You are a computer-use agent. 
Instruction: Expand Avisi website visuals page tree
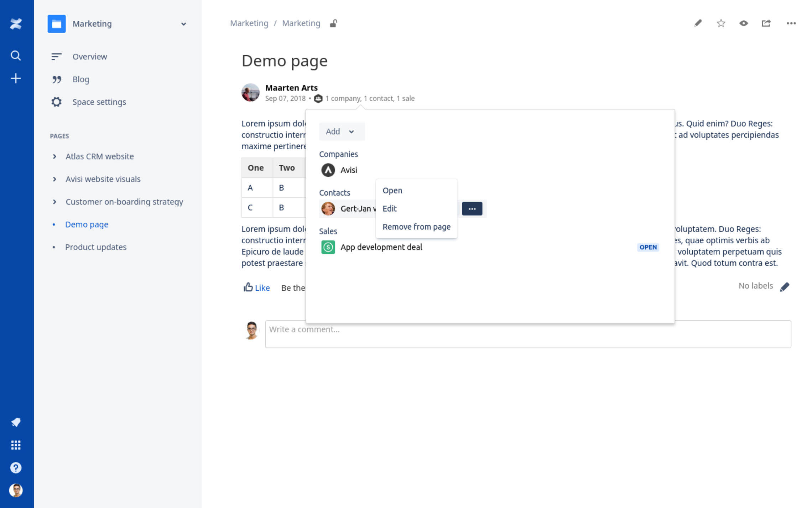[54, 179]
